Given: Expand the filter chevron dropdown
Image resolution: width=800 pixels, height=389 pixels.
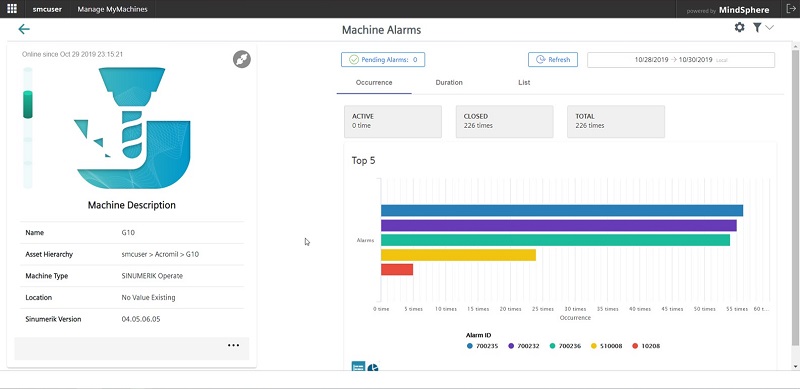Looking at the screenshot, I should tap(769, 28).
